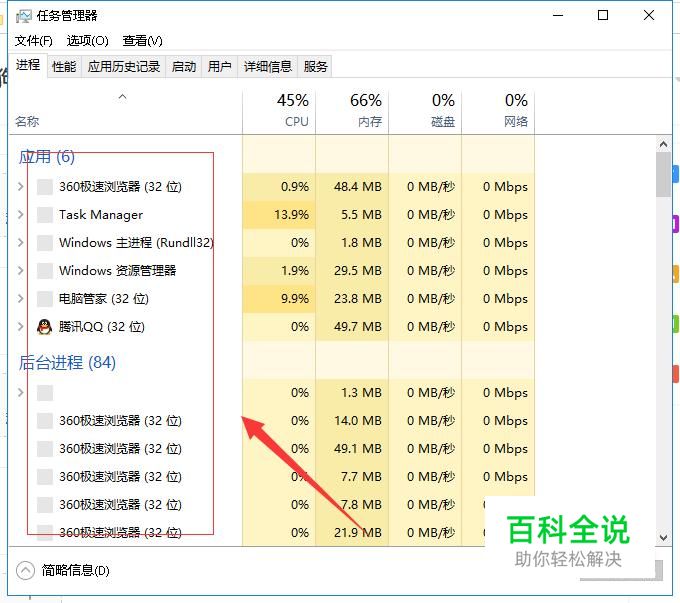Click the 9.9% CPU value

(295, 299)
